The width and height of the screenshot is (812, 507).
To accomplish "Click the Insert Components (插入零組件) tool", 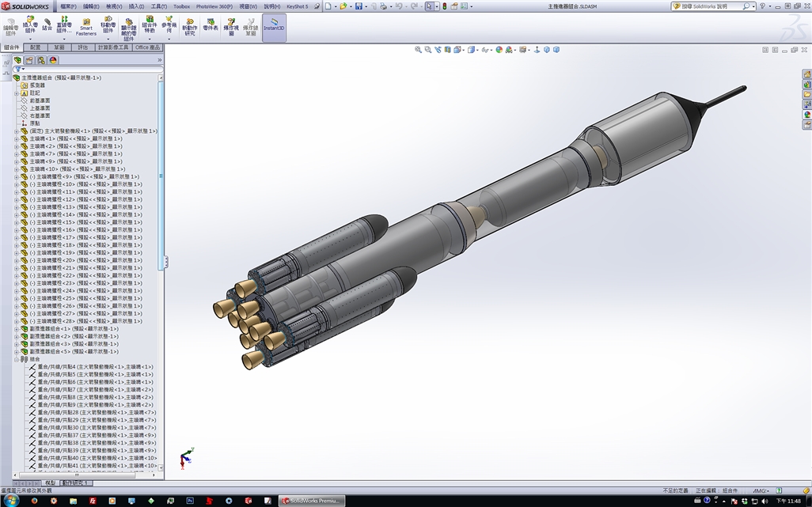I will [30, 25].
